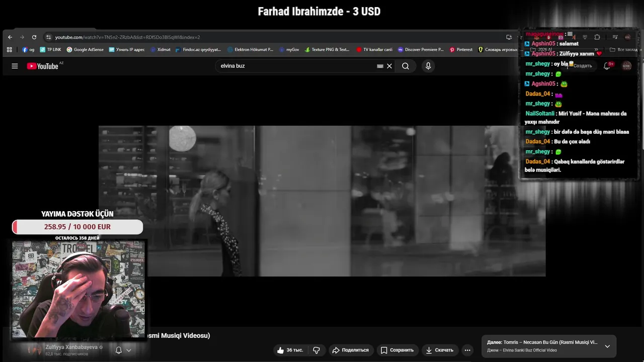Open the Узнать IP адрес bookmark
The height and width of the screenshot is (362, 644).
(x=127, y=50)
